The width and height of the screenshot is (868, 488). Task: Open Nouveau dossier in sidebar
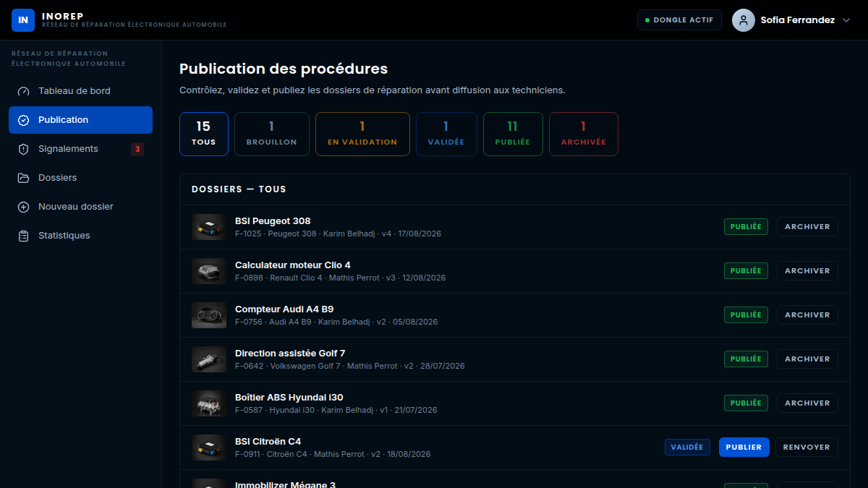[80, 207]
